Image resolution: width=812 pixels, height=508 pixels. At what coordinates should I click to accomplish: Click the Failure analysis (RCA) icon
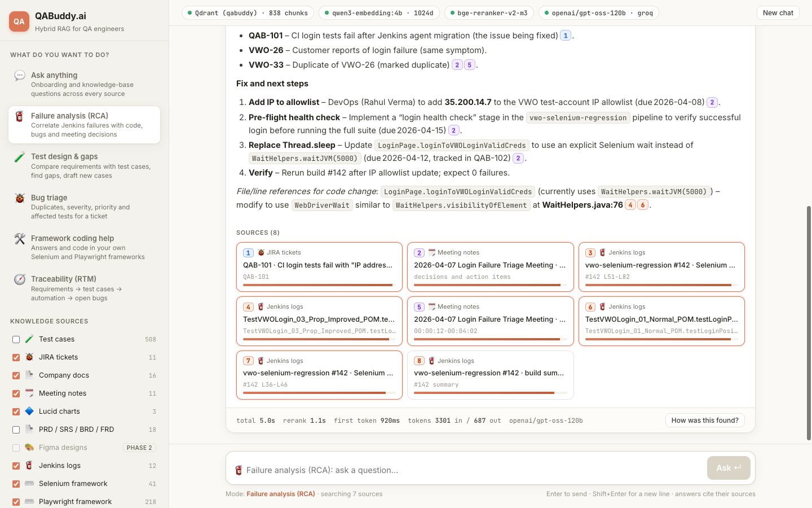tap(20, 116)
